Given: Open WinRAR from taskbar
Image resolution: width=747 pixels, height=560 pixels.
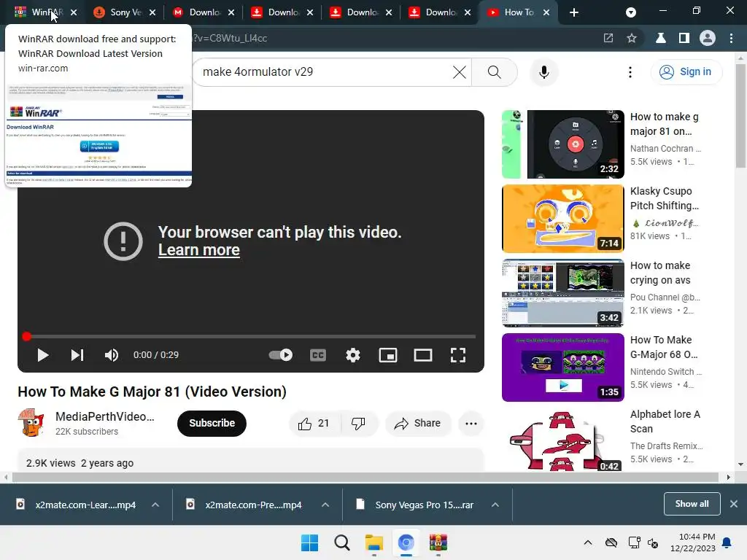Looking at the screenshot, I should point(438,542).
